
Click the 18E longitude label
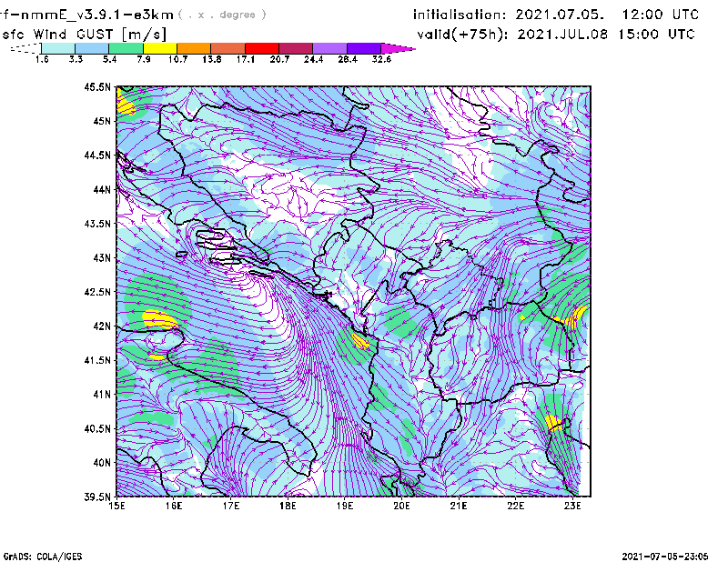(288, 506)
